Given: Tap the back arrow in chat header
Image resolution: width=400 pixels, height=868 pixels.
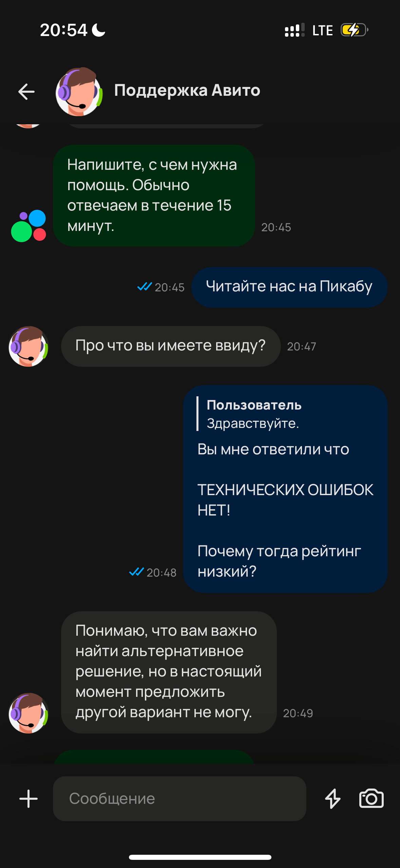Looking at the screenshot, I should tap(26, 92).
